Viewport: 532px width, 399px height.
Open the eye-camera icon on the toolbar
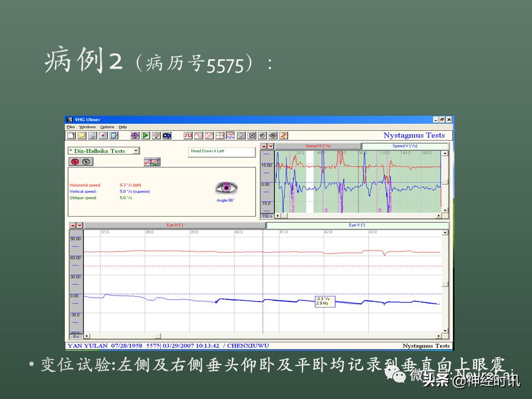point(166,135)
